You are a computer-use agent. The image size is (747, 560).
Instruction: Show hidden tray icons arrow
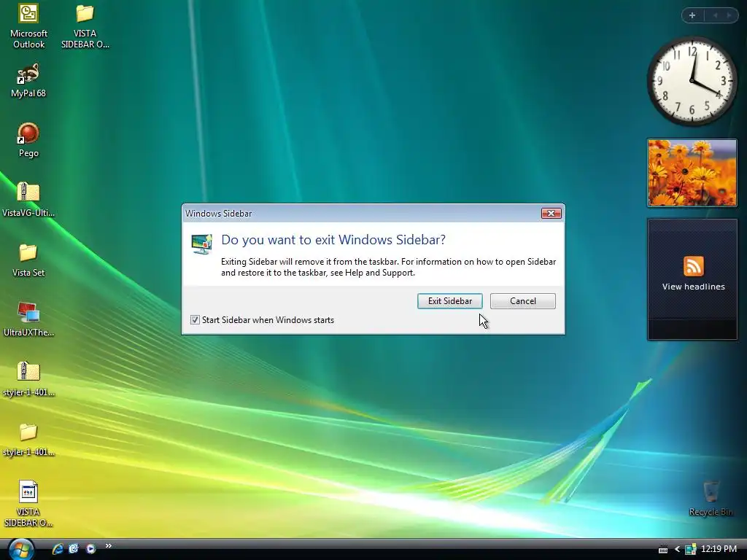[x=677, y=550]
